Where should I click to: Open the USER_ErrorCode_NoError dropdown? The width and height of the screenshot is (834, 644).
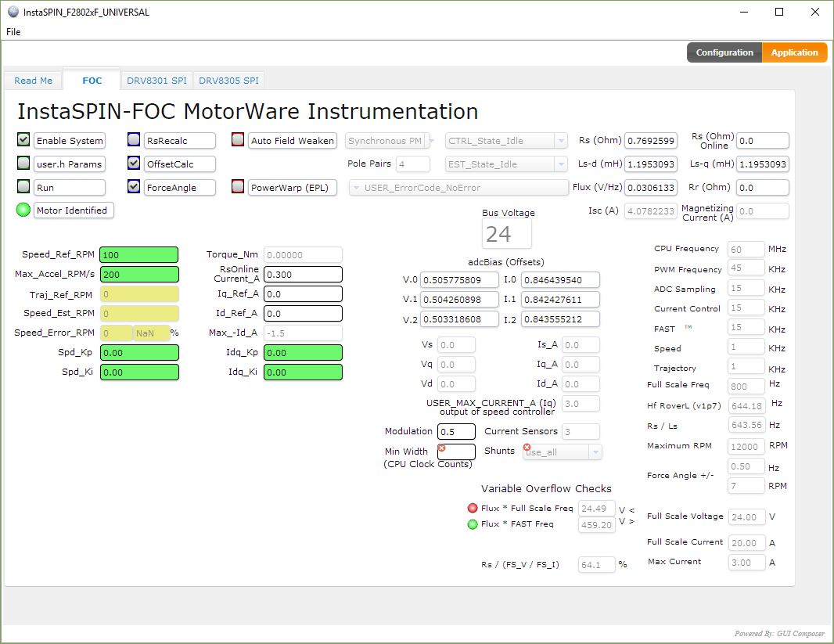[458, 188]
